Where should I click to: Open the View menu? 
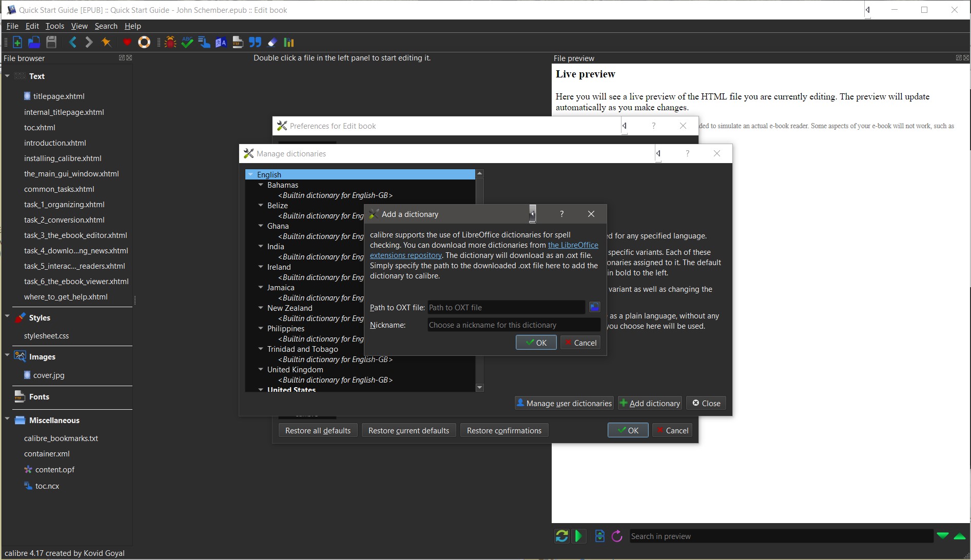click(80, 26)
